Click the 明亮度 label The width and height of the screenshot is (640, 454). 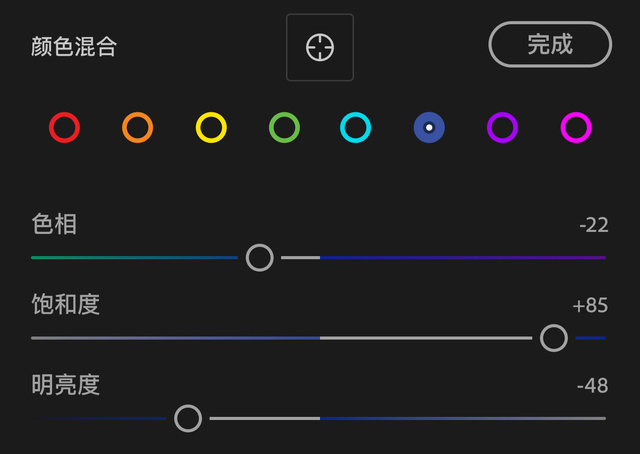pyautogui.click(x=66, y=384)
